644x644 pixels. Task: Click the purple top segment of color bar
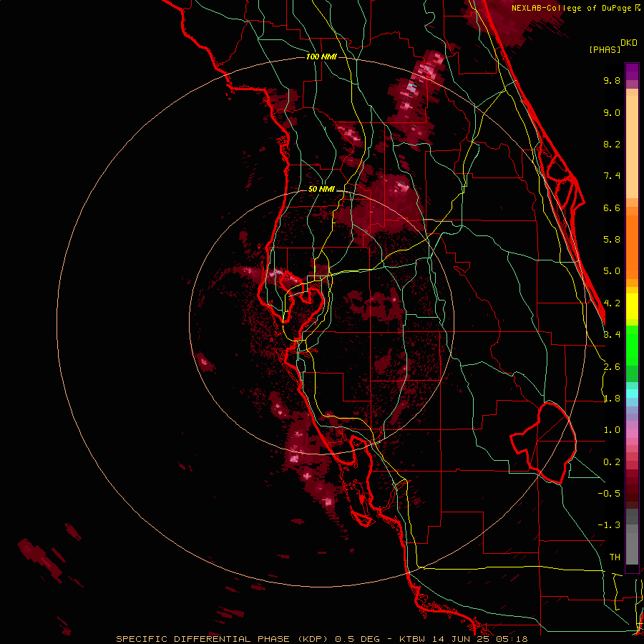coord(632,72)
